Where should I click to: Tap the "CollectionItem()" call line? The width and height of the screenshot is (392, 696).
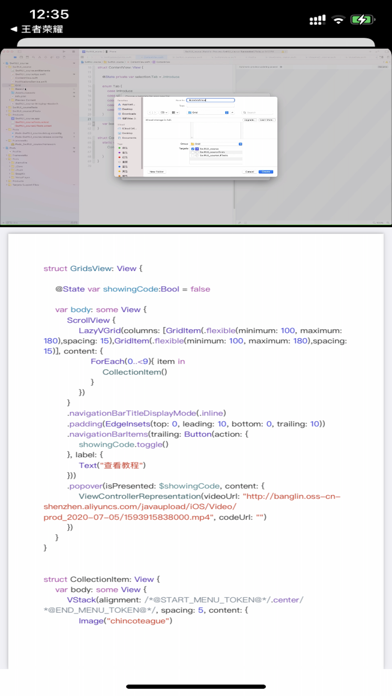click(135, 372)
